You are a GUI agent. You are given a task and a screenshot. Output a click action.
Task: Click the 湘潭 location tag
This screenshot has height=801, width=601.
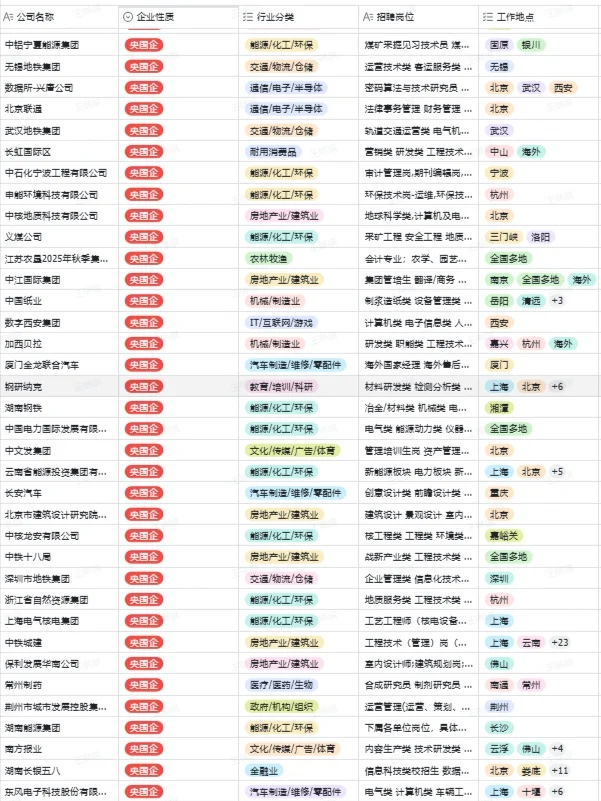click(499, 408)
